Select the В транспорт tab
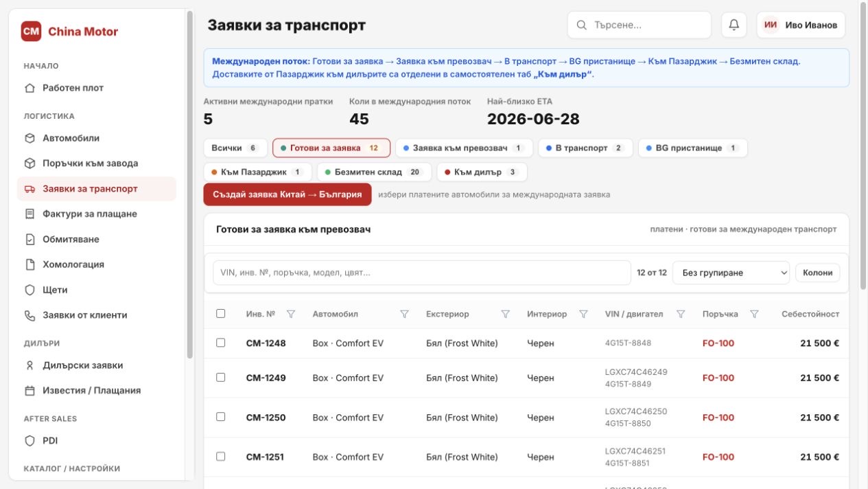 click(x=585, y=148)
